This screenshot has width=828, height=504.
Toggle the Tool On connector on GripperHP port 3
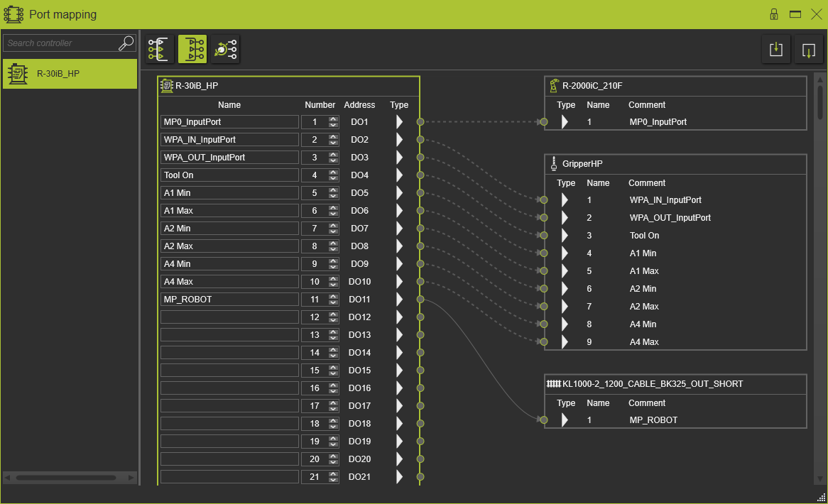(543, 235)
